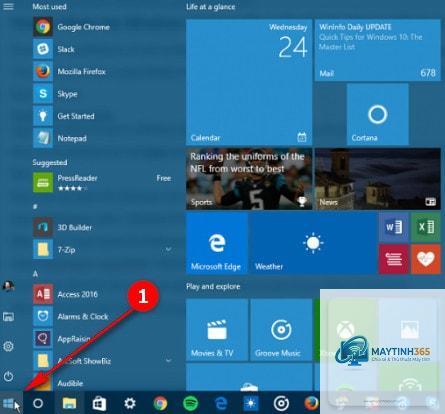Open the Groove Music tile
The image size is (445, 414).
(x=281, y=330)
